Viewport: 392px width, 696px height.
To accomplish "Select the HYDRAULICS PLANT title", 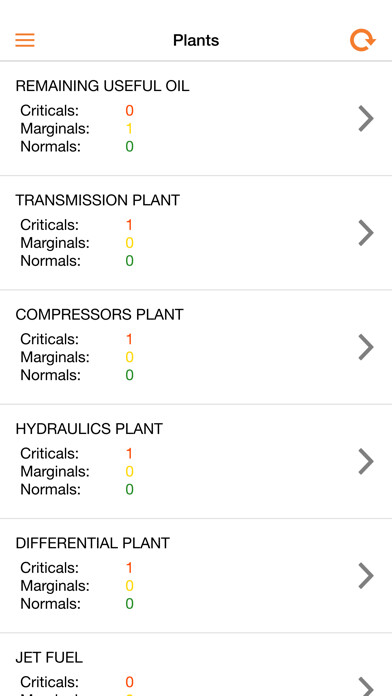I will [x=89, y=428].
